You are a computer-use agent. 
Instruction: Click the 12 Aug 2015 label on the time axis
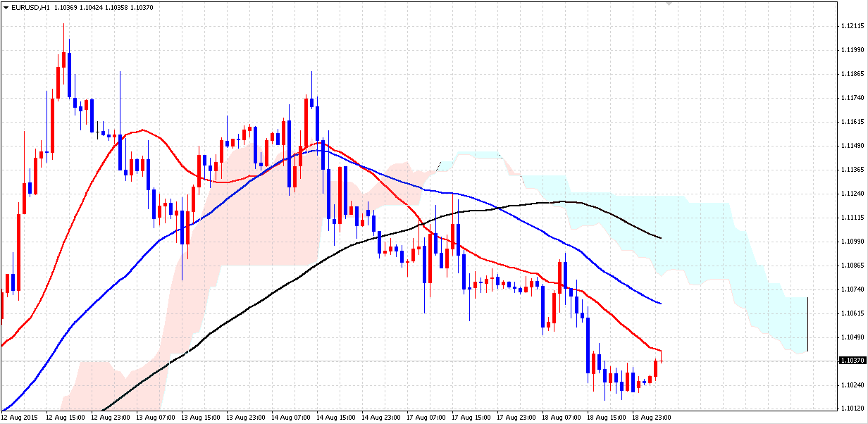coord(19,416)
